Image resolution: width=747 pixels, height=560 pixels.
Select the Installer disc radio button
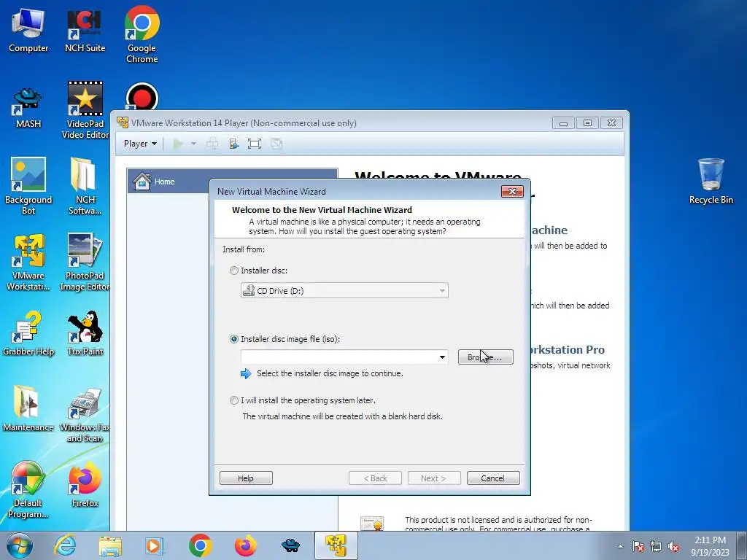click(x=234, y=271)
